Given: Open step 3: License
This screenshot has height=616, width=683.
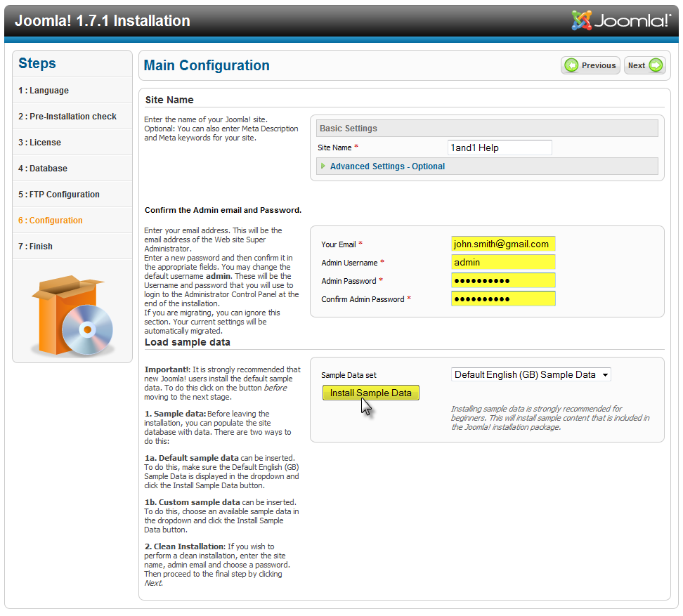Looking at the screenshot, I should (40, 143).
